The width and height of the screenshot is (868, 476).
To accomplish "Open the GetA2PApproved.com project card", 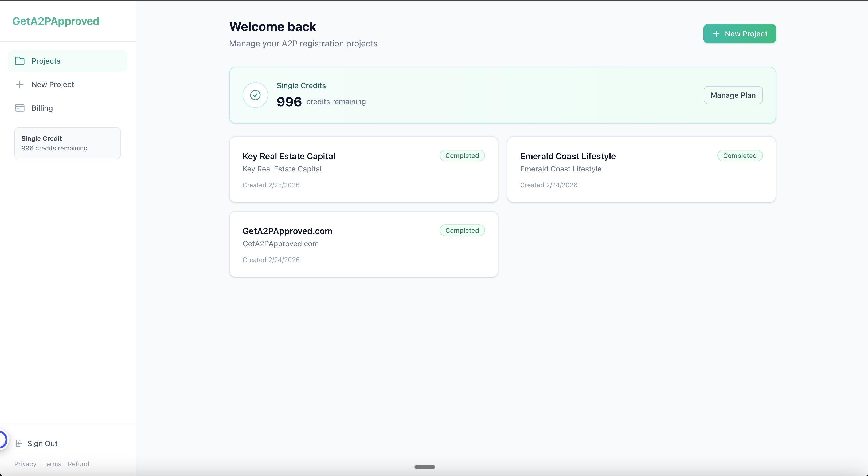I will point(363,244).
